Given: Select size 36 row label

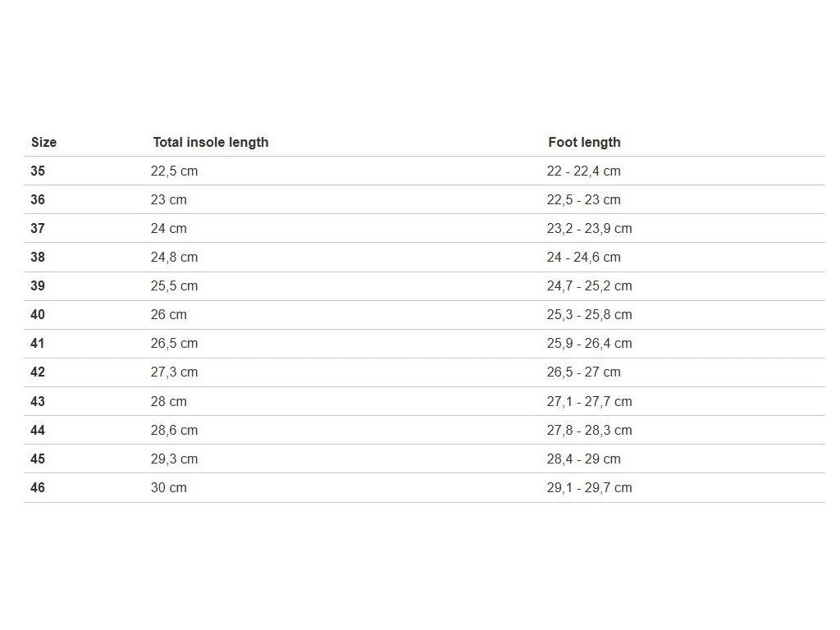Looking at the screenshot, I should (38, 199).
